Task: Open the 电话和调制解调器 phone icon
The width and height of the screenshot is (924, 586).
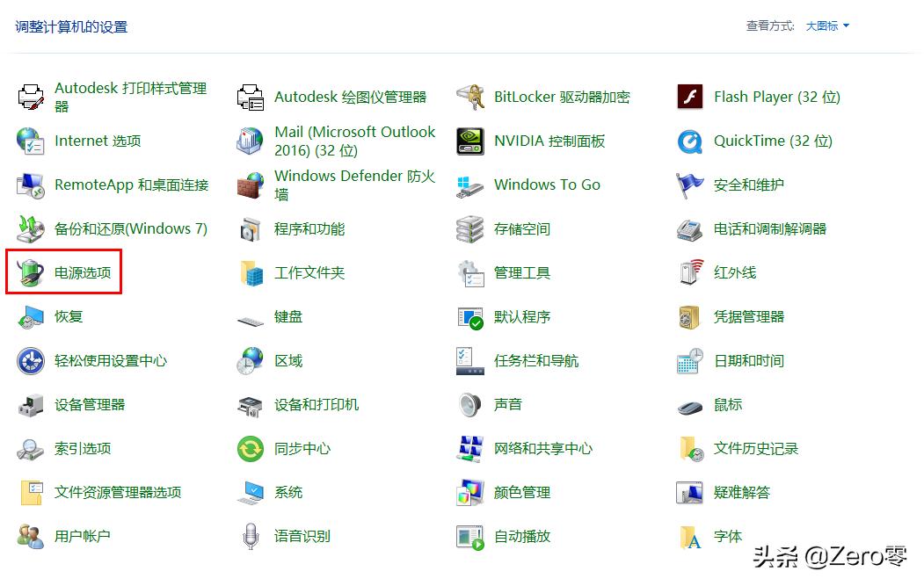Action: pos(690,228)
